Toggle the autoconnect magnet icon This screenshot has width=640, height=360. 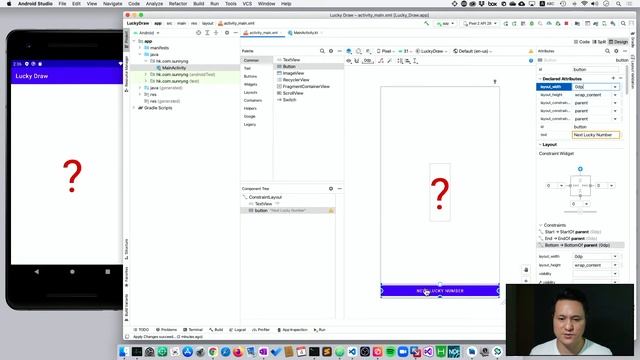[x=357, y=61]
